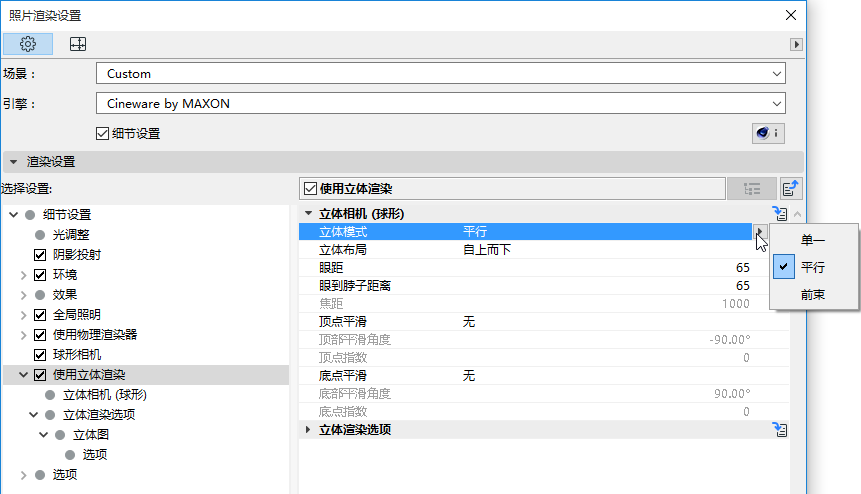Click the 立体模式 popup arrow button
The image size is (861, 494).
pyautogui.click(x=759, y=232)
